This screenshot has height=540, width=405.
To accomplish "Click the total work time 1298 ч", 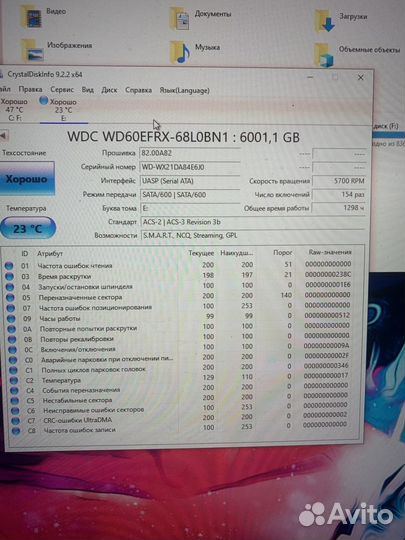I will 339,208.
